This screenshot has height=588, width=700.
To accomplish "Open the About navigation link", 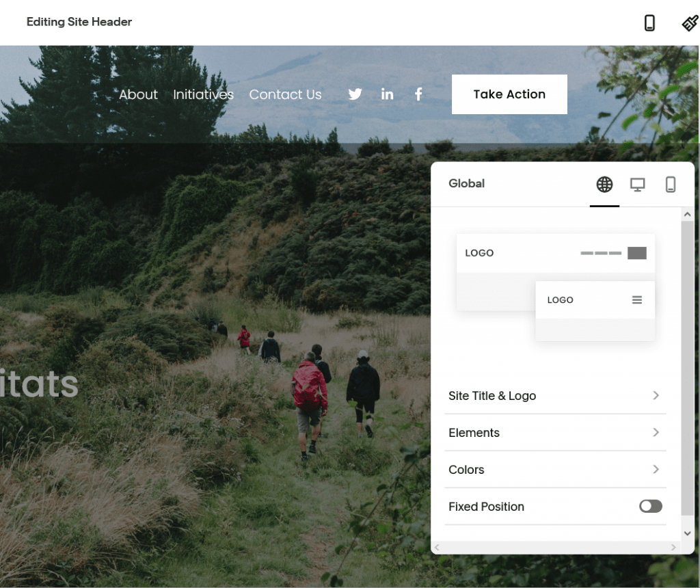I will coord(138,94).
